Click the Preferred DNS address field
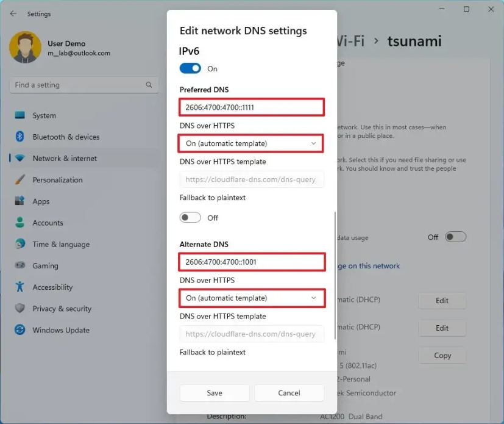 point(251,107)
